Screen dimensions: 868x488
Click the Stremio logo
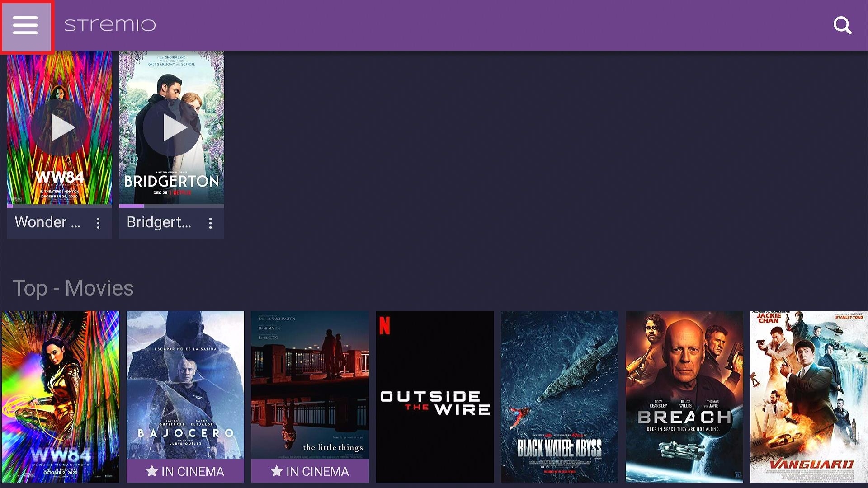point(110,25)
